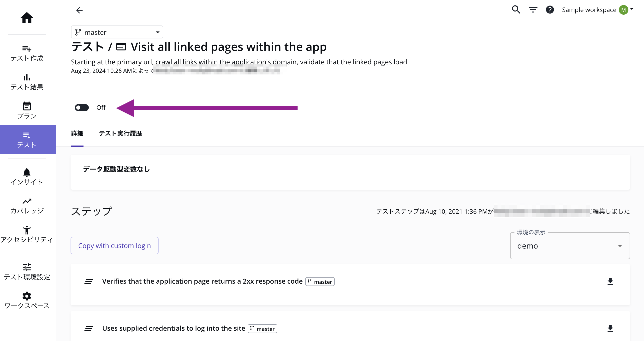Go to the home icon in sidebar
The height and width of the screenshot is (341, 644).
tap(27, 18)
